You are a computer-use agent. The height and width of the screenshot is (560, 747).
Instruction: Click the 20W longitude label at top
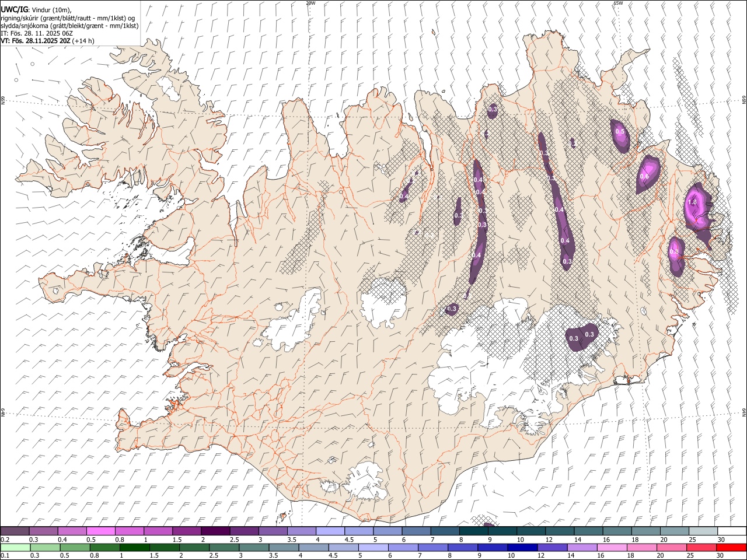pyautogui.click(x=310, y=3)
